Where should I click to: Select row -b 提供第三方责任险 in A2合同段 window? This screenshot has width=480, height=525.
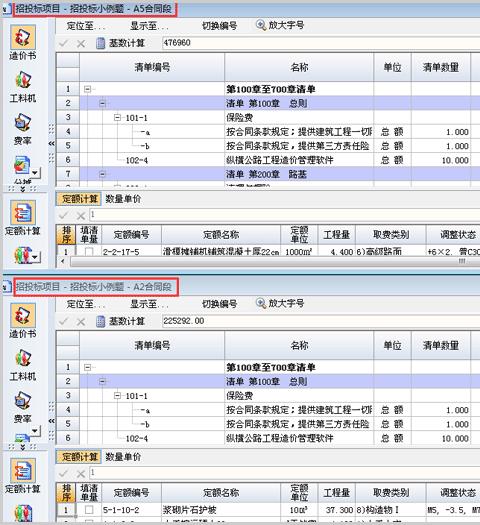tap(268, 424)
